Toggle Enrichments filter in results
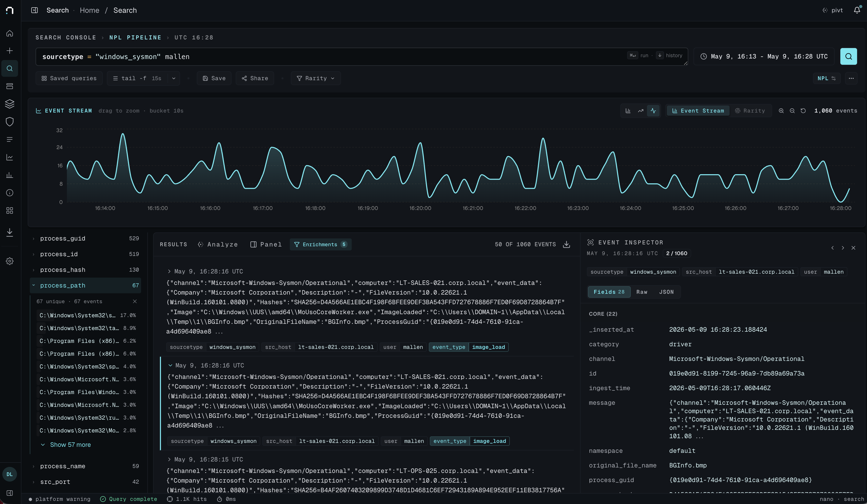The height and width of the screenshot is (504, 867). (320, 244)
